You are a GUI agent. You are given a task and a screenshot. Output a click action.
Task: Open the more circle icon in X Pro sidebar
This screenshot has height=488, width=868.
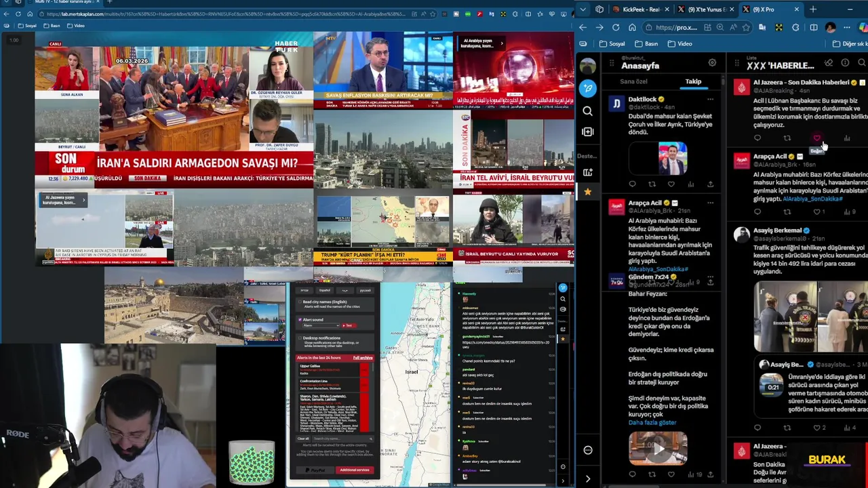(587, 450)
